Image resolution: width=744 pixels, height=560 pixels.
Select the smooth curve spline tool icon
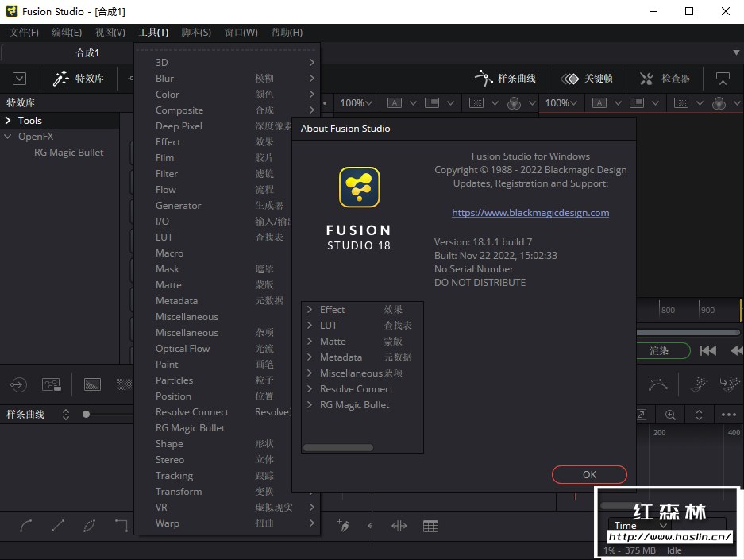coord(26,525)
